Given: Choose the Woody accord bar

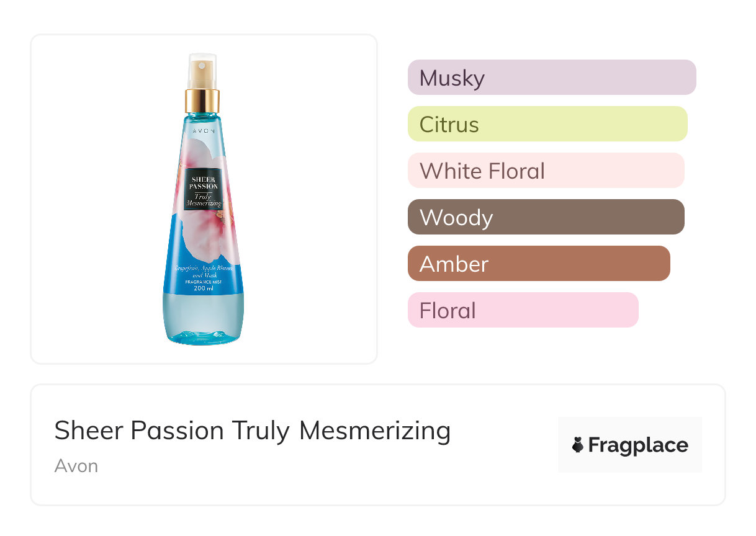Looking at the screenshot, I should 545,217.
